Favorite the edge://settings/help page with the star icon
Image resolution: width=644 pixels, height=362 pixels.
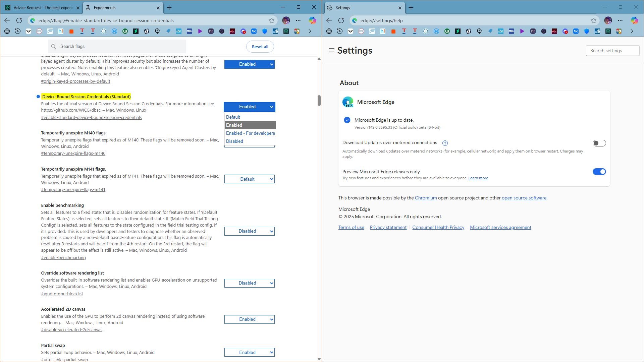[x=594, y=20]
